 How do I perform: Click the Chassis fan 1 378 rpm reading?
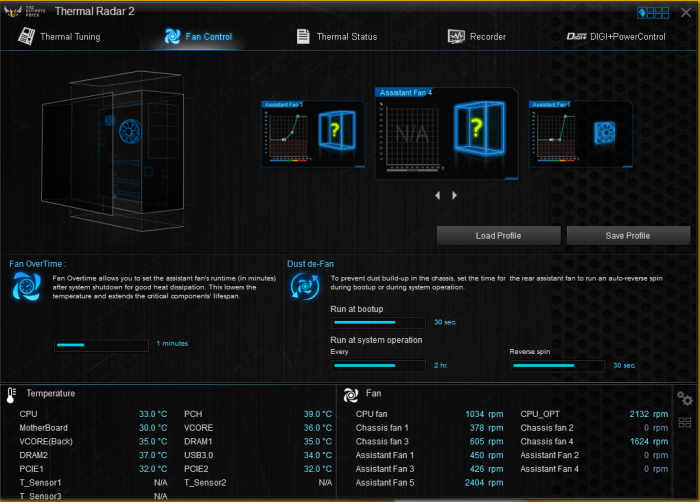[x=487, y=428]
